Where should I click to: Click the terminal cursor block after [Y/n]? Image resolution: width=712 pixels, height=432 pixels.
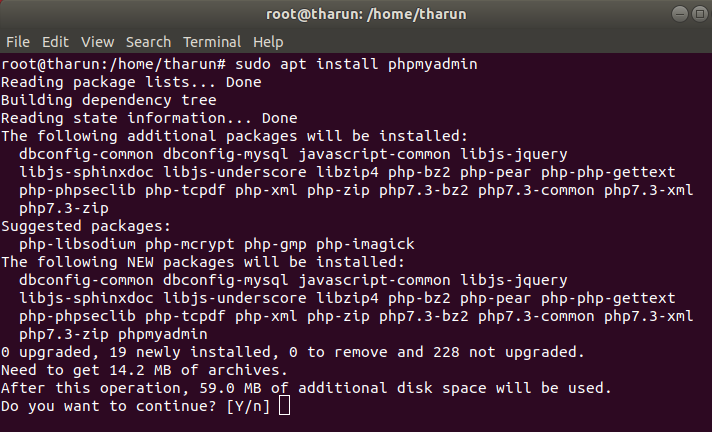(x=285, y=406)
